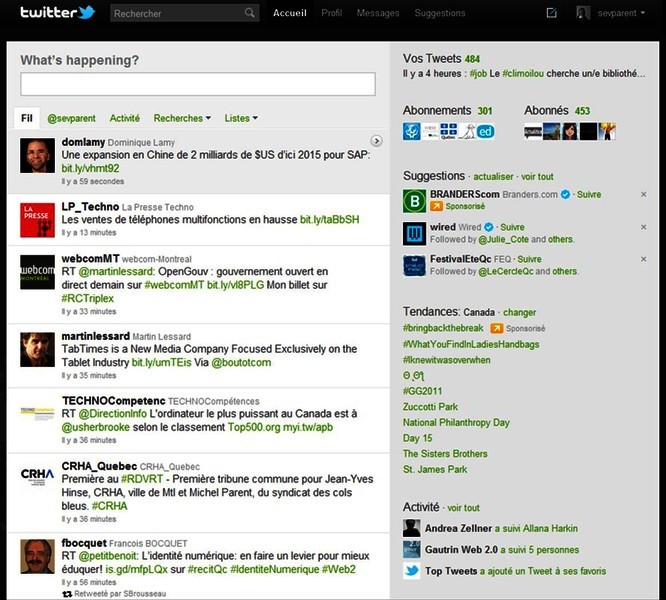
Task: Click the retweet icon under fbocquet tweet
Action: (x=67, y=594)
